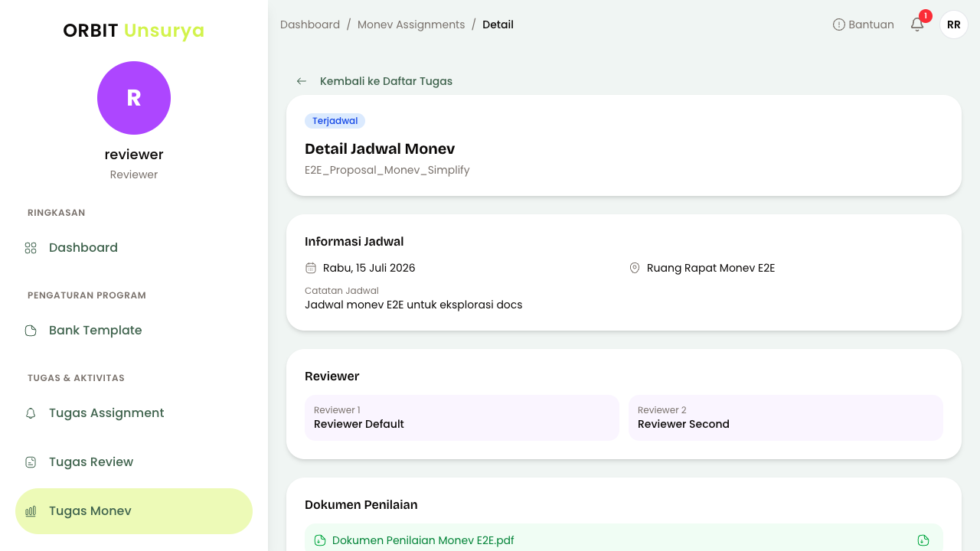This screenshot has height=551, width=980.
Task: Open Kembali ke Daftar Tugas link
Action: point(386,81)
